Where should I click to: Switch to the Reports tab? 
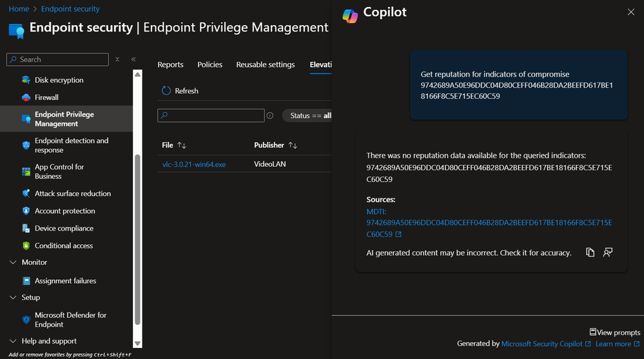pyautogui.click(x=170, y=64)
